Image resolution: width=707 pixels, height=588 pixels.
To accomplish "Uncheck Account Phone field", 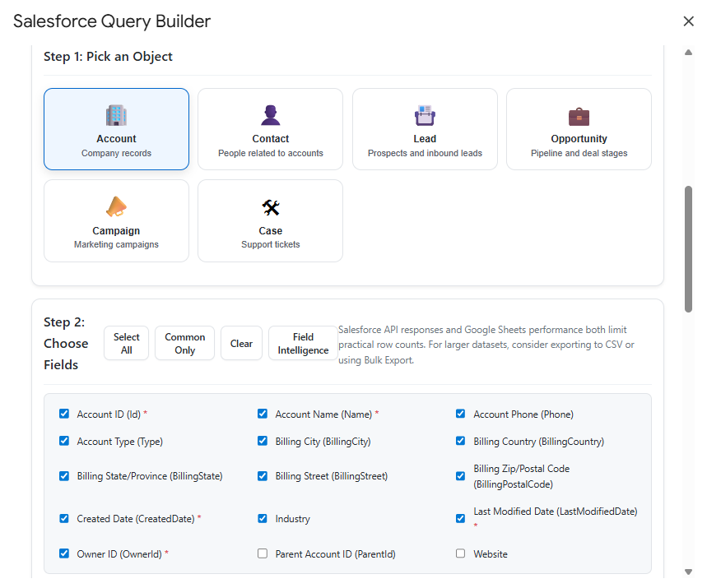I will pyautogui.click(x=460, y=414).
